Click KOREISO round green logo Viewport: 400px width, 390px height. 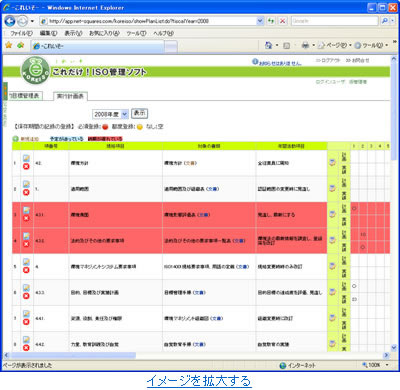(x=35, y=70)
